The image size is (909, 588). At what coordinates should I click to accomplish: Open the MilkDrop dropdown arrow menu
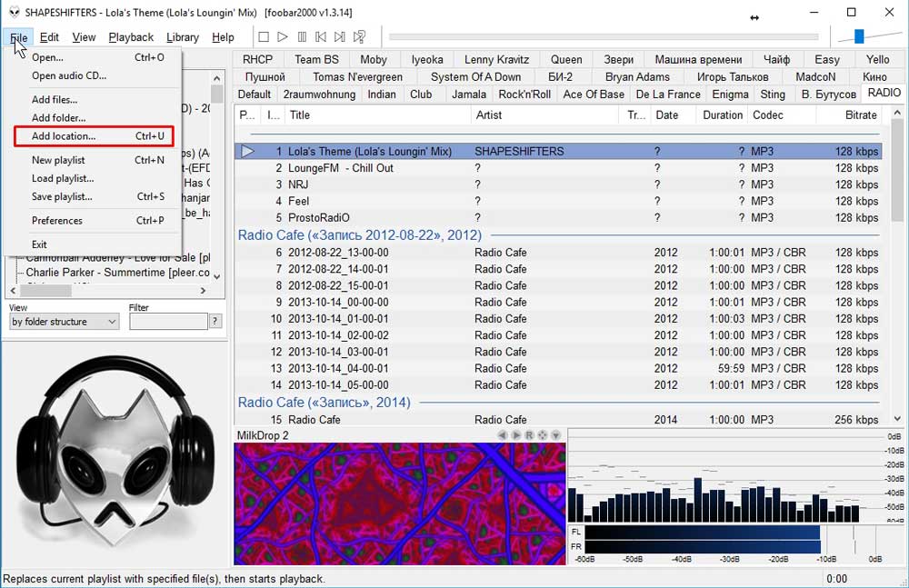556,435
